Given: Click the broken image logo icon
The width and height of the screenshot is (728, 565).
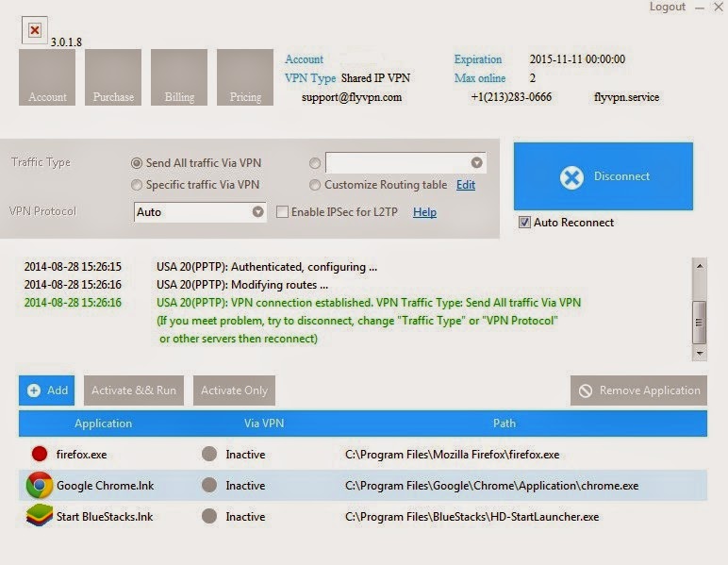Looking at the screenshot, I should [34, 30].
